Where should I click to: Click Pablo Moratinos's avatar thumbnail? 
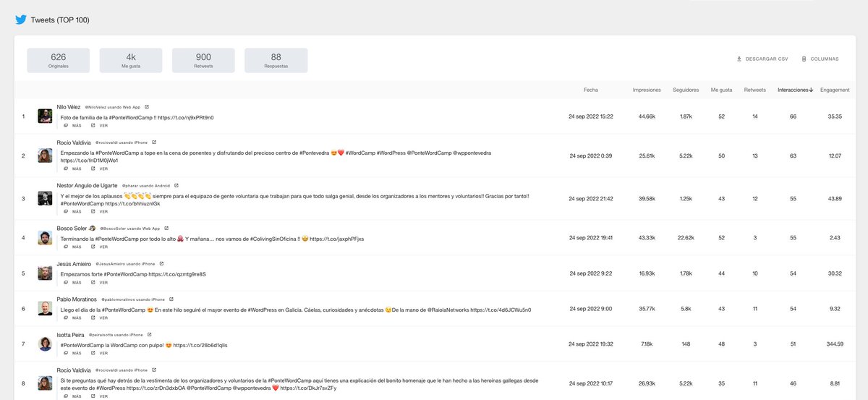[45, 309]
